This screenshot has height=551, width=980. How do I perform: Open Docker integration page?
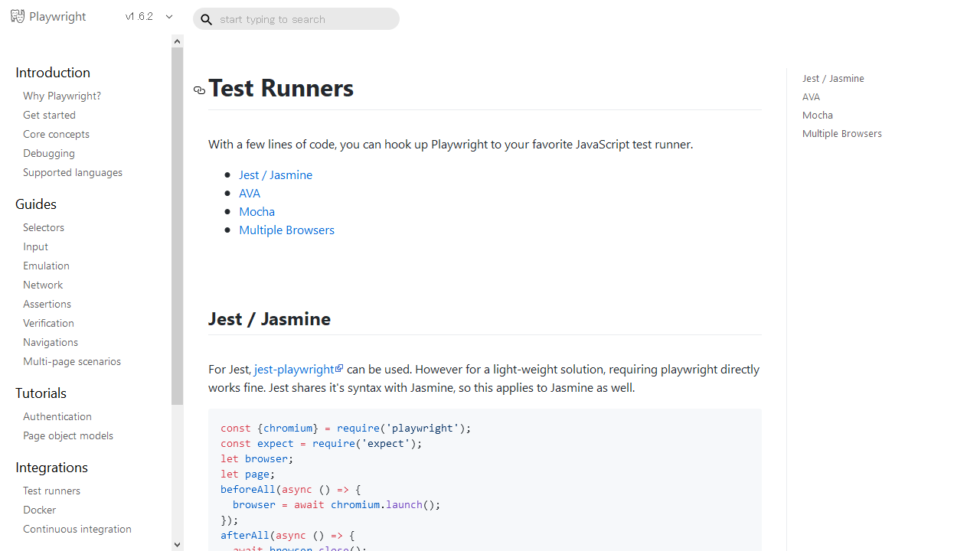(x=39, y=510)
